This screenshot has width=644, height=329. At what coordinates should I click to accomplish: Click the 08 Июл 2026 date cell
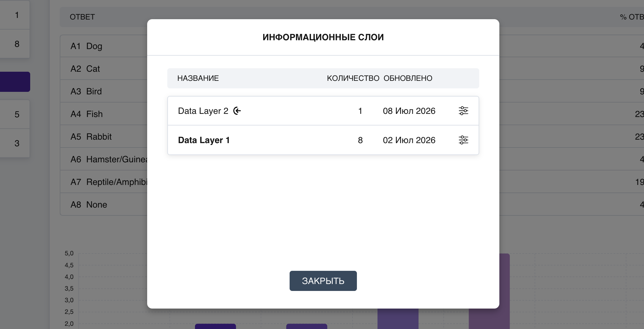[x=409, y=111]
